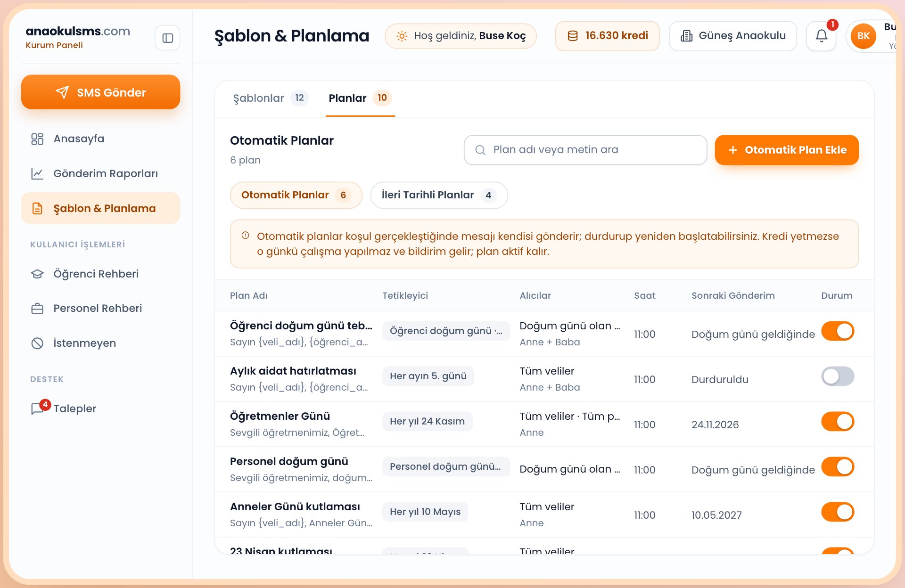Click the search magnifier icon
905x588 pixels.
[480, 150]
